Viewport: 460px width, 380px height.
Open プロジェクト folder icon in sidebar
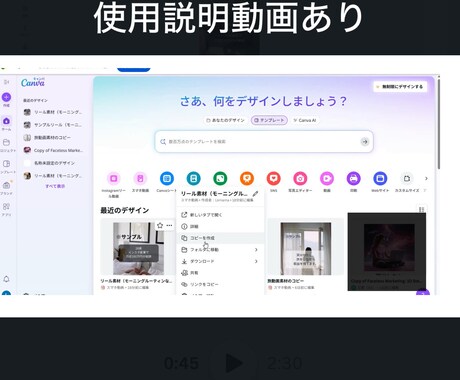click(x=6, y=142)
